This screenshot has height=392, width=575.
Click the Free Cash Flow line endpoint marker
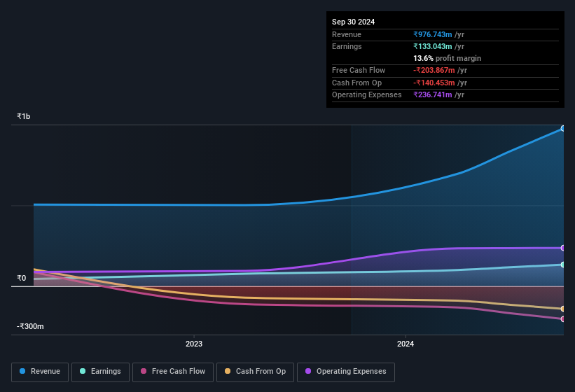pyautogui.click(x=563, y=319)
